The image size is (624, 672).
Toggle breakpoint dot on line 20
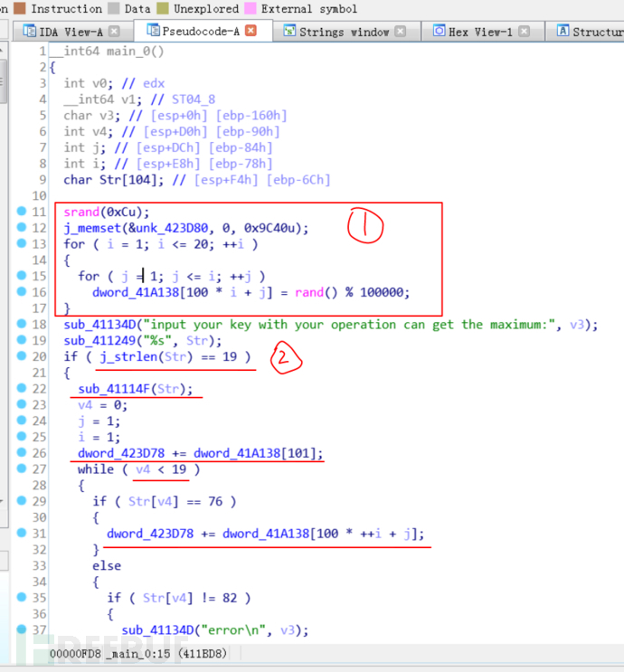point(22,357)
